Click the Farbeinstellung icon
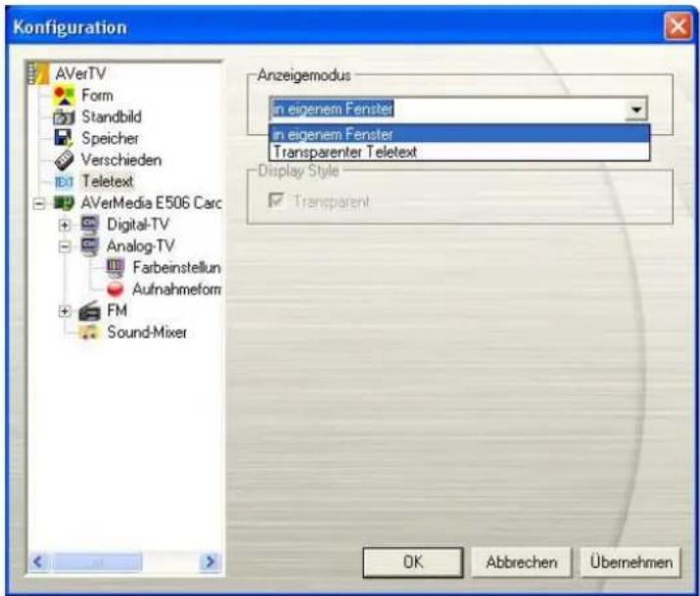The image size is (700, 596). 116,268
